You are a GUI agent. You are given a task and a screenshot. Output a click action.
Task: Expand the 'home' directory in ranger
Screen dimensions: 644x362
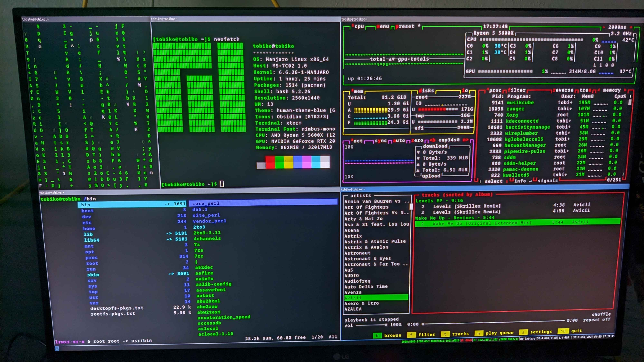click(x=89, y=228)
